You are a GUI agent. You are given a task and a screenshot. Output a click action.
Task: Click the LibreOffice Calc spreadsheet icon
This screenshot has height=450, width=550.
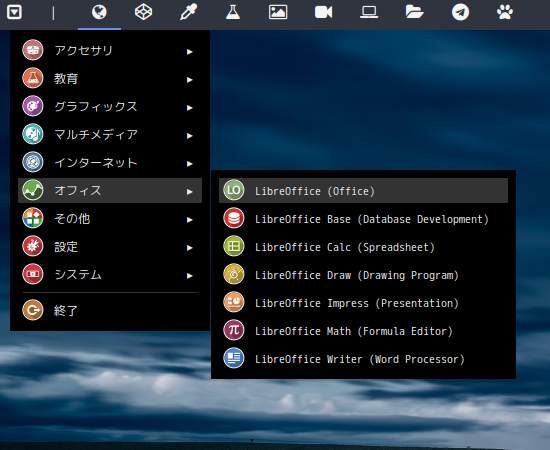234,246
